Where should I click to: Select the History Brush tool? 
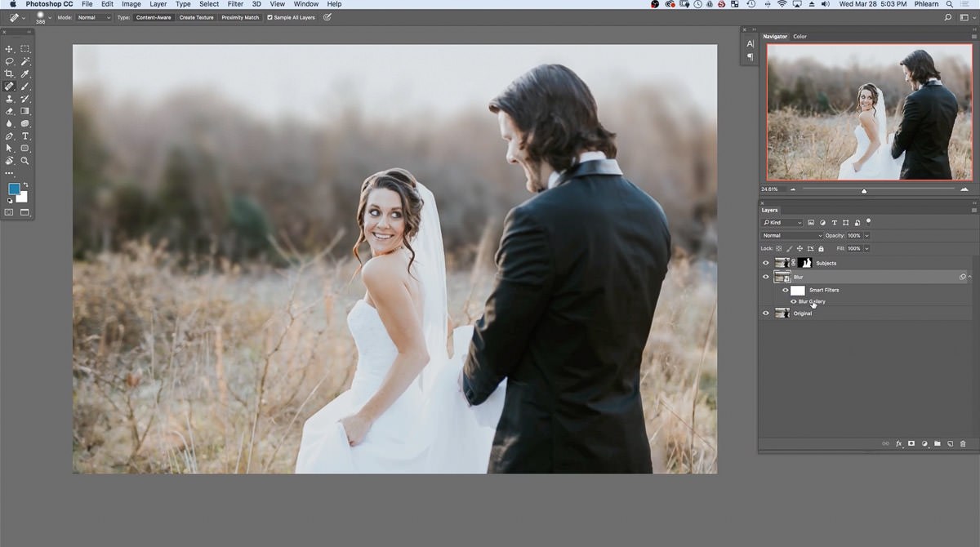pos(25,99)
